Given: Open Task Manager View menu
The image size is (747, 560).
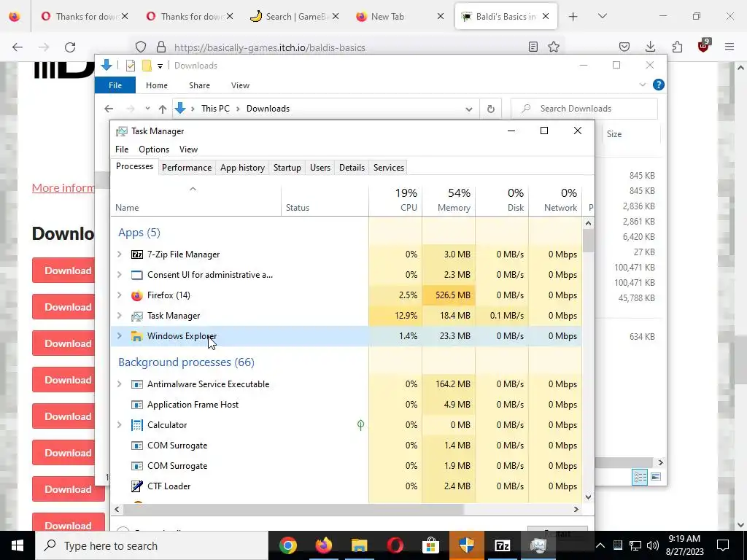Looking at the screenshot, I should (188, 149).
